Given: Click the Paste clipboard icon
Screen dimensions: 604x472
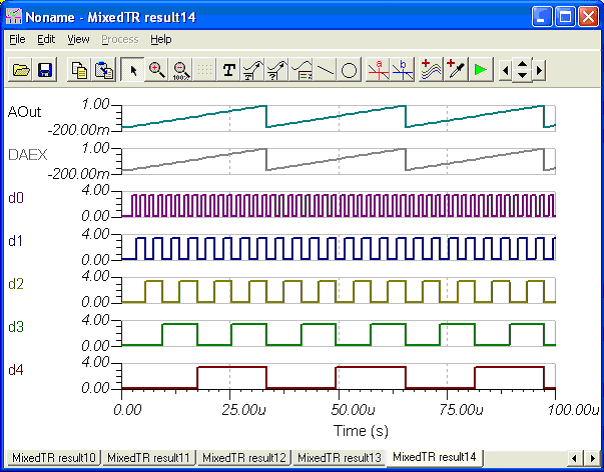Looking at the screenshot, I should coord(103,70).
